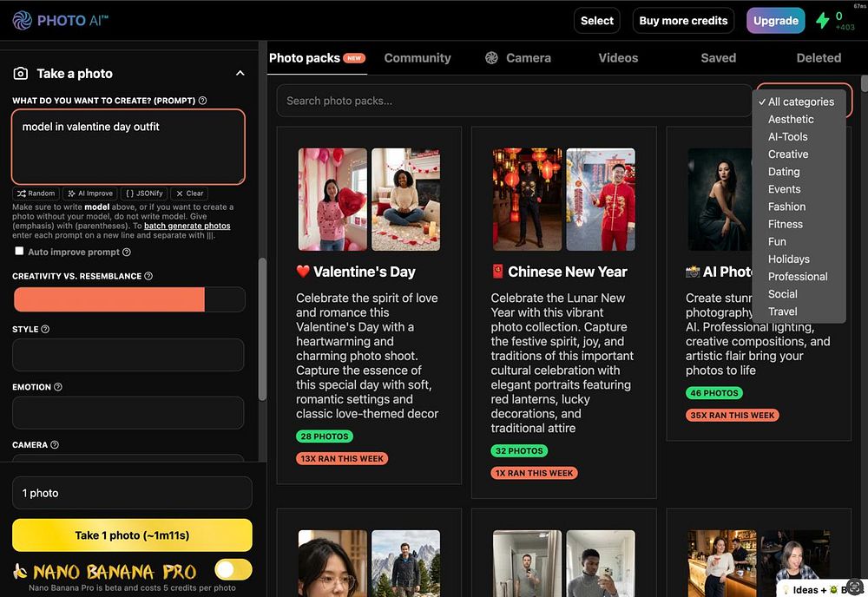
Task: Open the AI Photo pack portrait thumbnail
Action: pyautogui.click(x=720, y=200)
